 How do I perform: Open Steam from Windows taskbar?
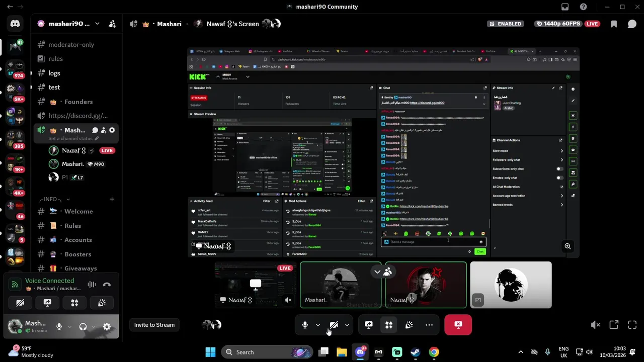pos(416,352)
